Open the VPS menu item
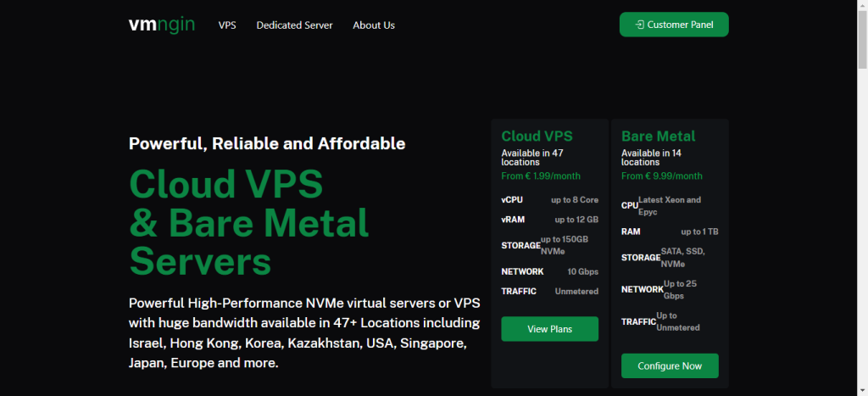 point(227,25)
